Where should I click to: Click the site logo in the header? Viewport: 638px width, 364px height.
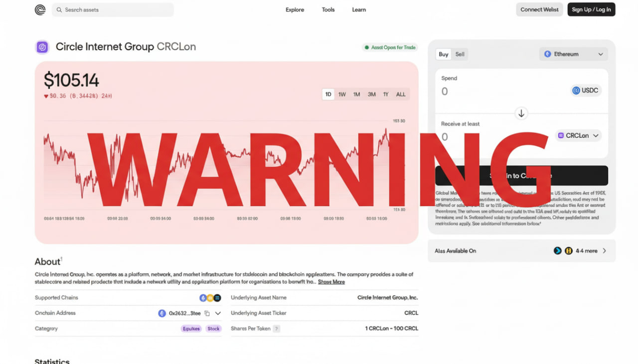click(40, 9)
